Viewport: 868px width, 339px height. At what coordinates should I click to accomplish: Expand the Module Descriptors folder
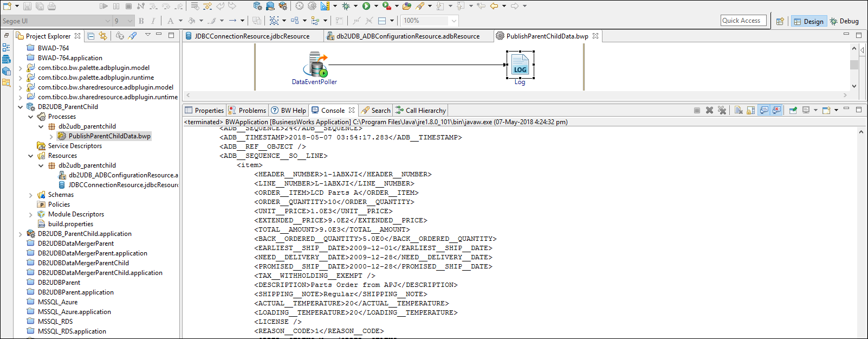[31, 214]
